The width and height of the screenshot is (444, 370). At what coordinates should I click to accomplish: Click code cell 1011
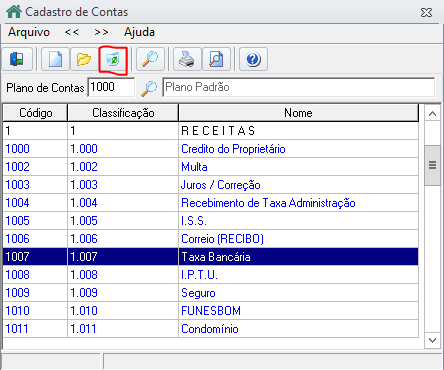[35, 329]
